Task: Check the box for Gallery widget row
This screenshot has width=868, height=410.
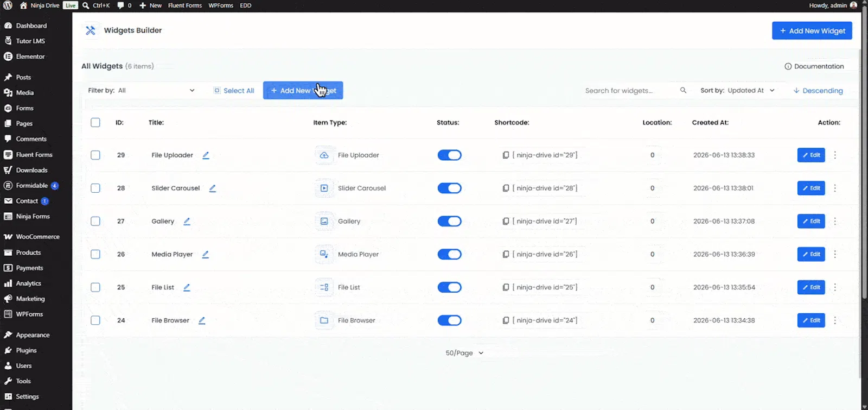Action: pos(95,222)
